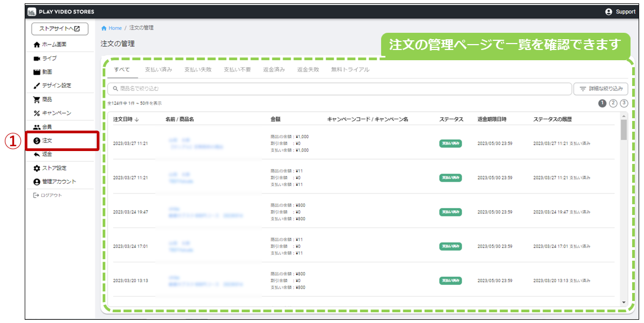Click the 商品名で絞り込む search field
The image size is (644, 323).
pos(339,89)
